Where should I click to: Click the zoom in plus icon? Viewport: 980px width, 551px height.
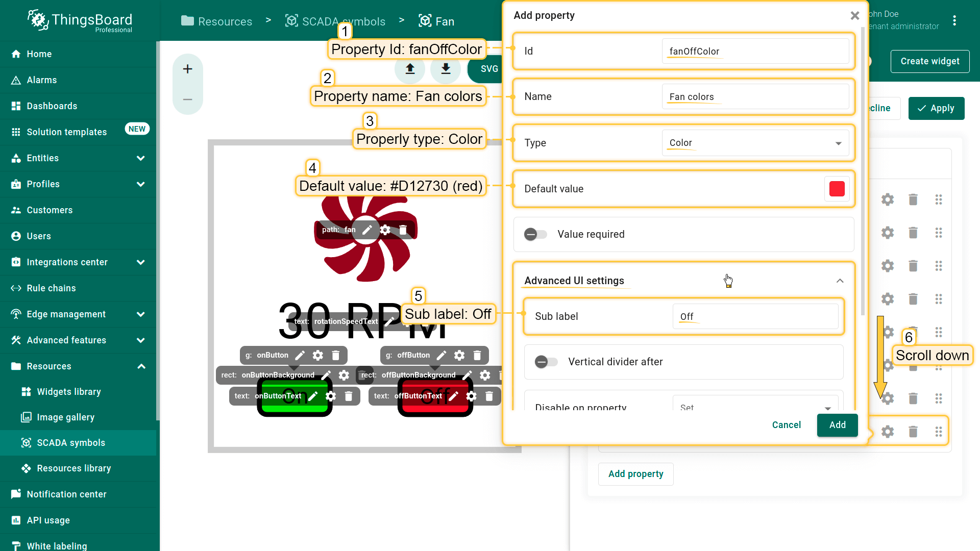(187, 69)
